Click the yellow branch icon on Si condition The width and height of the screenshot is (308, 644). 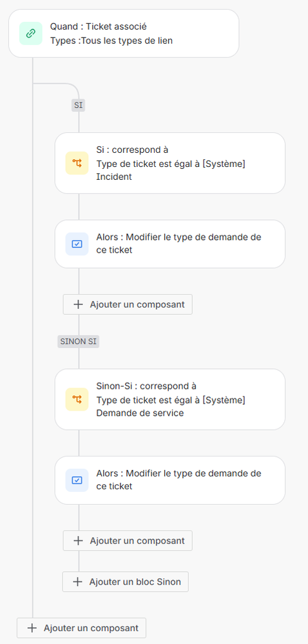77,163
